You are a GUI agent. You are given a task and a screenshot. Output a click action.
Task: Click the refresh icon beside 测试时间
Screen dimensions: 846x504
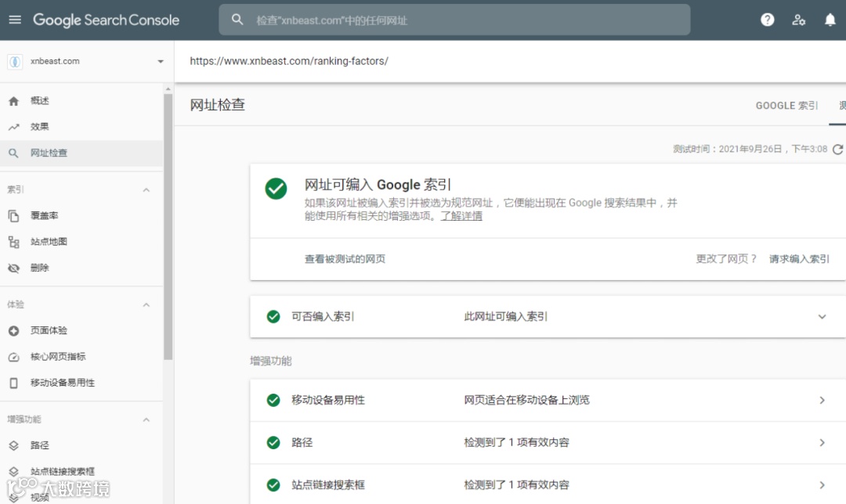(837, 149)
